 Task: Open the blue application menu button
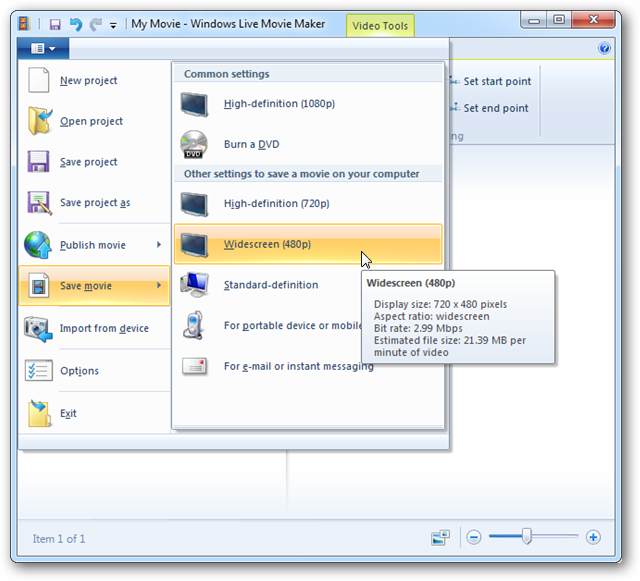click(x=43, y=48)
